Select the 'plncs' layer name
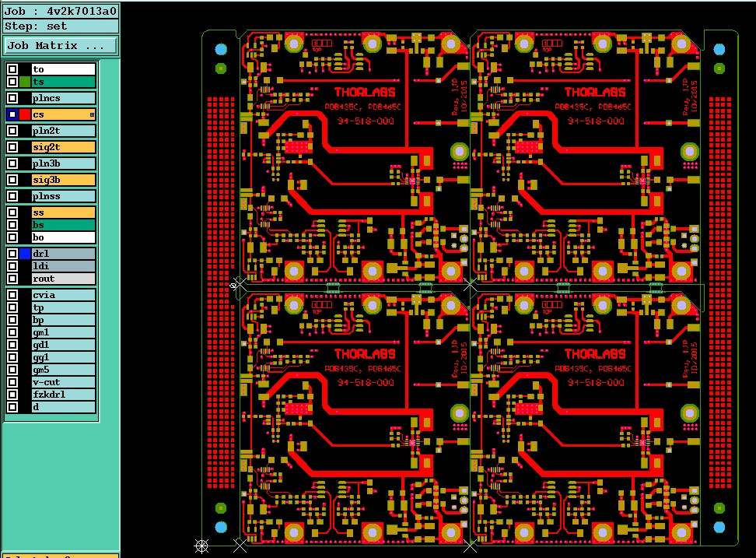 click(x=63, y=98)
